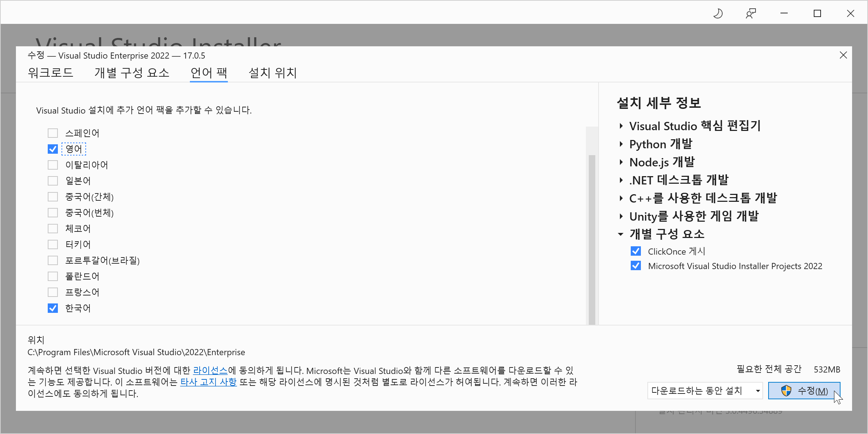
Task: Maximize the installer window
Action: point(817,14)
